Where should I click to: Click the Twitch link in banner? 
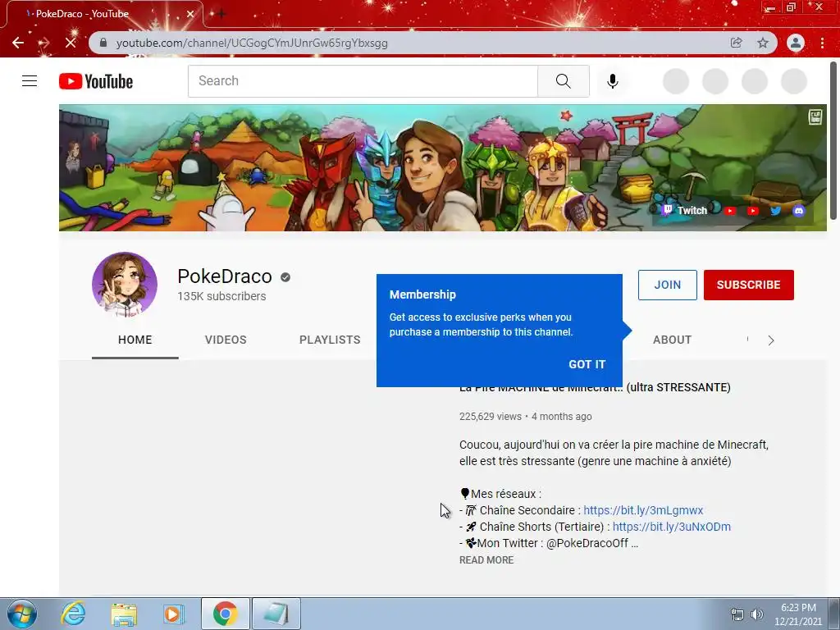(685, 210)
